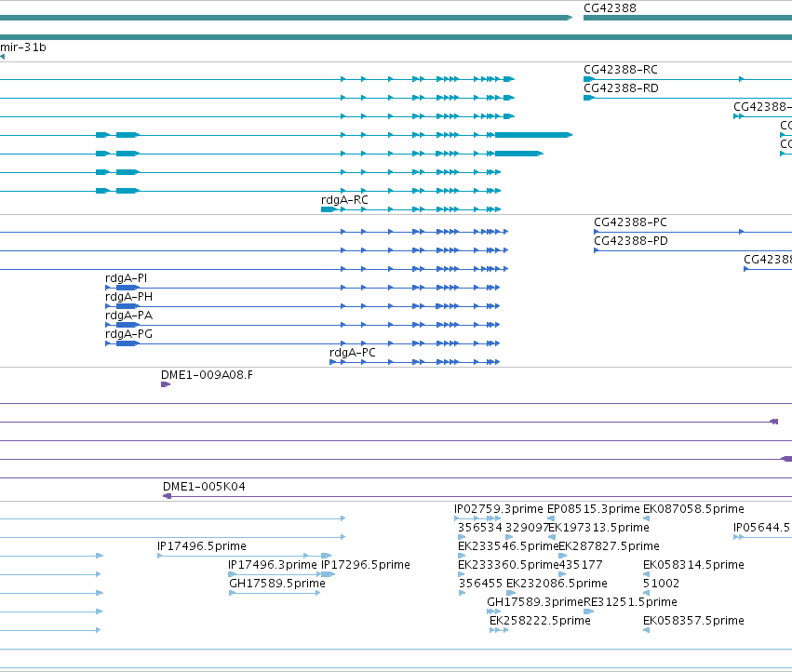
Task: Click the CG42388-PD protein label
Action: (631, 241)
